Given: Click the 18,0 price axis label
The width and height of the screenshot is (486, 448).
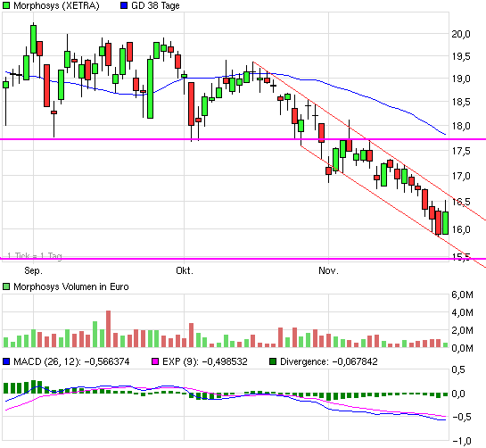Looking at the screenshot, I should tap(461, 126).
